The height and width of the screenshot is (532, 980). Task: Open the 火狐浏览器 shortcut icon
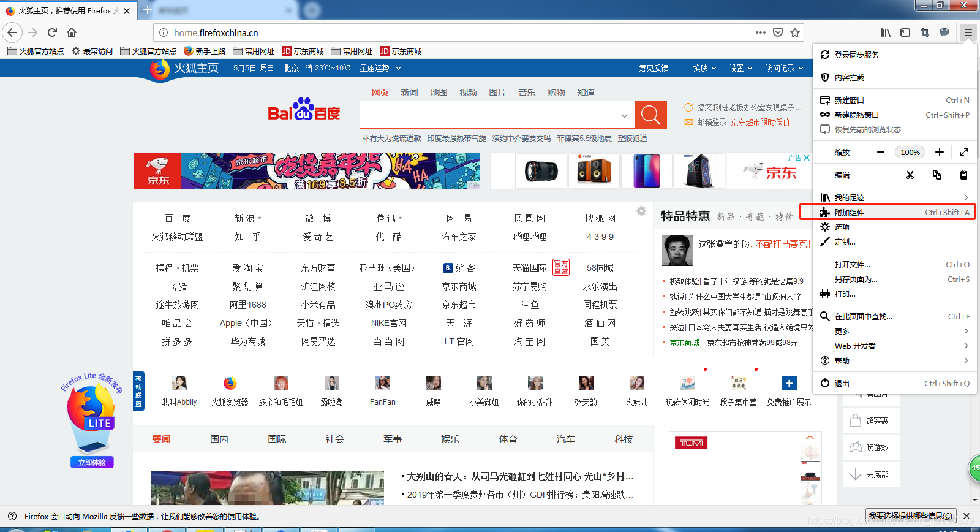point(230,383)
